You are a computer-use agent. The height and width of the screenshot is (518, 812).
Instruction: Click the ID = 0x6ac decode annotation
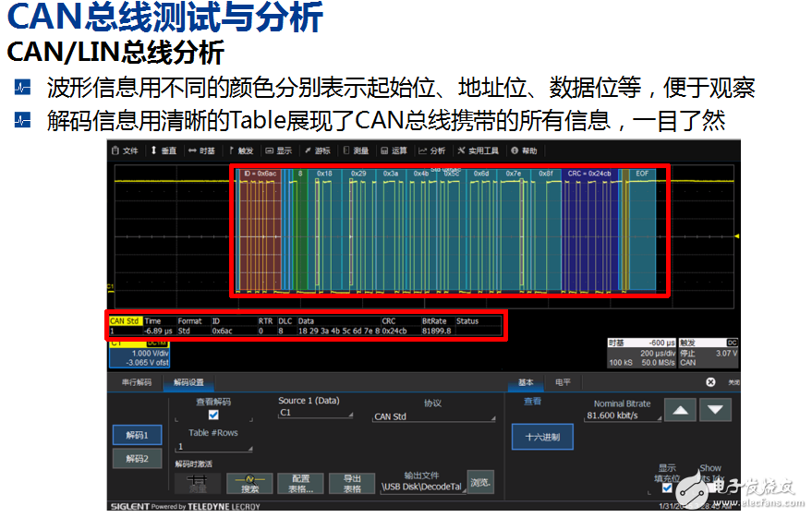coord(260,174)
